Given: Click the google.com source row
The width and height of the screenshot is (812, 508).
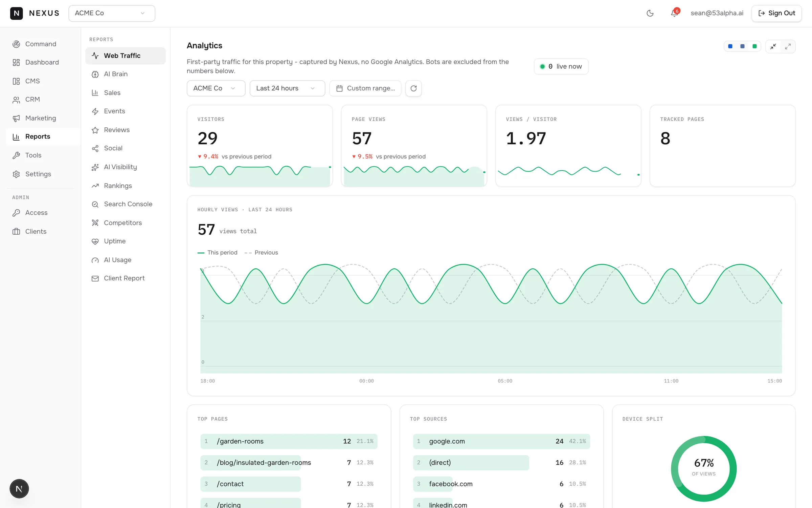Looking at the screenshot, I should (501, 441).
